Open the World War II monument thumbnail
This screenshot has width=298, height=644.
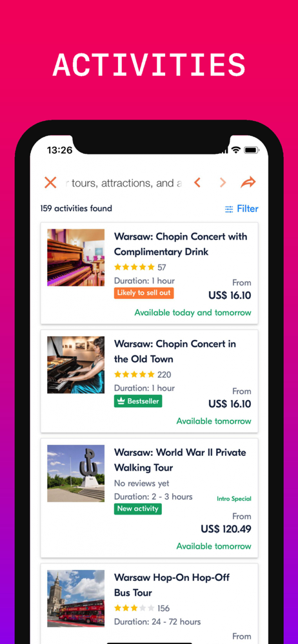coord(75,473)
